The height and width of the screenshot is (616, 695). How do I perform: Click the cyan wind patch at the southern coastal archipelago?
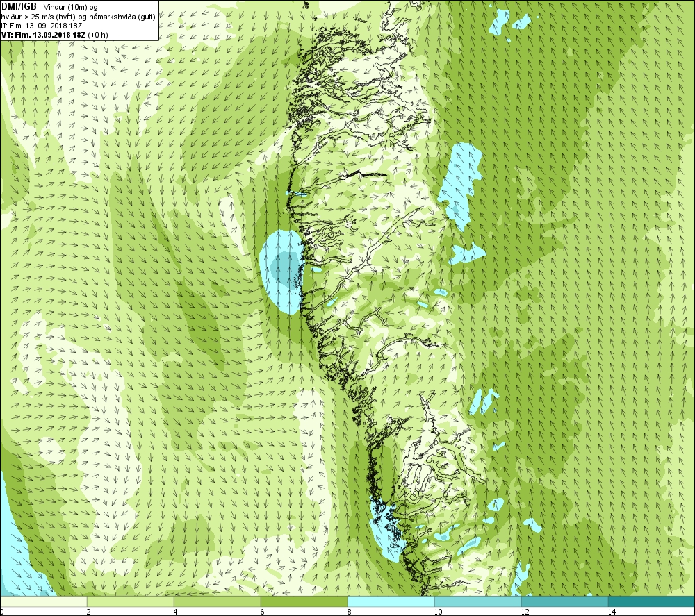coord(386,529)
